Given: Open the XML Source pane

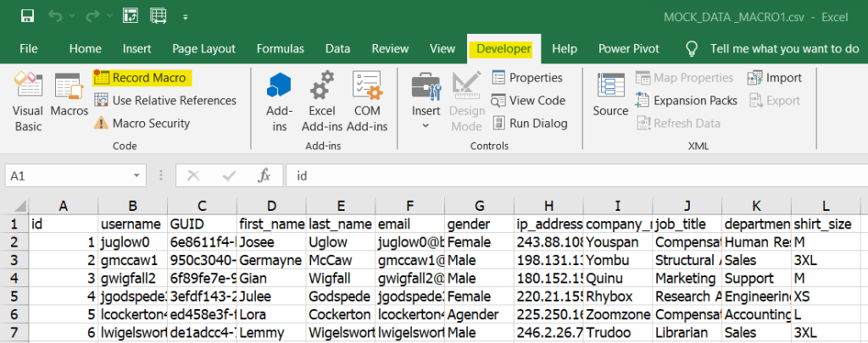Looking at the screenshot, I should click(610, 96).
